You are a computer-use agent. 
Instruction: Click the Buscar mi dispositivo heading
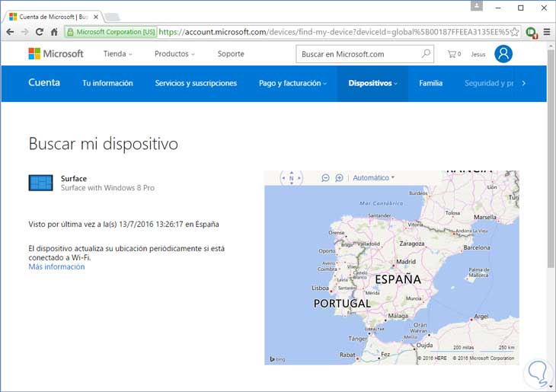pyautogui.click(x=103, y=144)
